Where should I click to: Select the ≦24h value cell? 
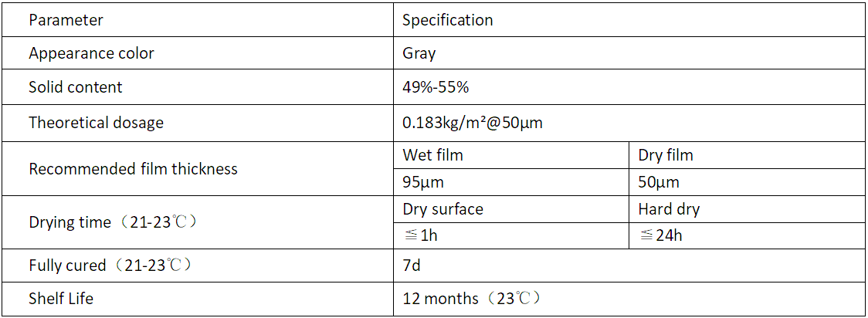tap(748, 235)
